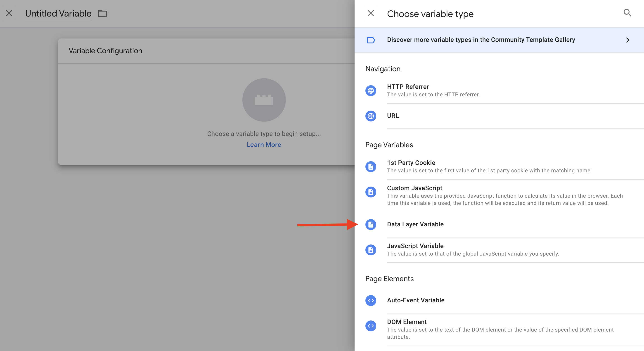
Task: Click the variable type placeholder circle
Action: point(264,100)
